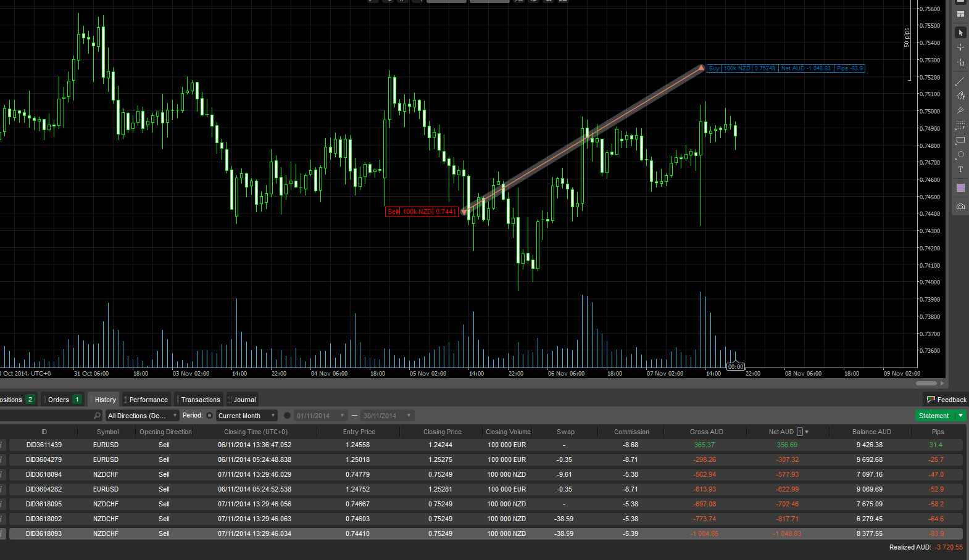The height and width of the screenshot is (560, 969).
Task: Click entry price 0.74779
Action: 358,474
